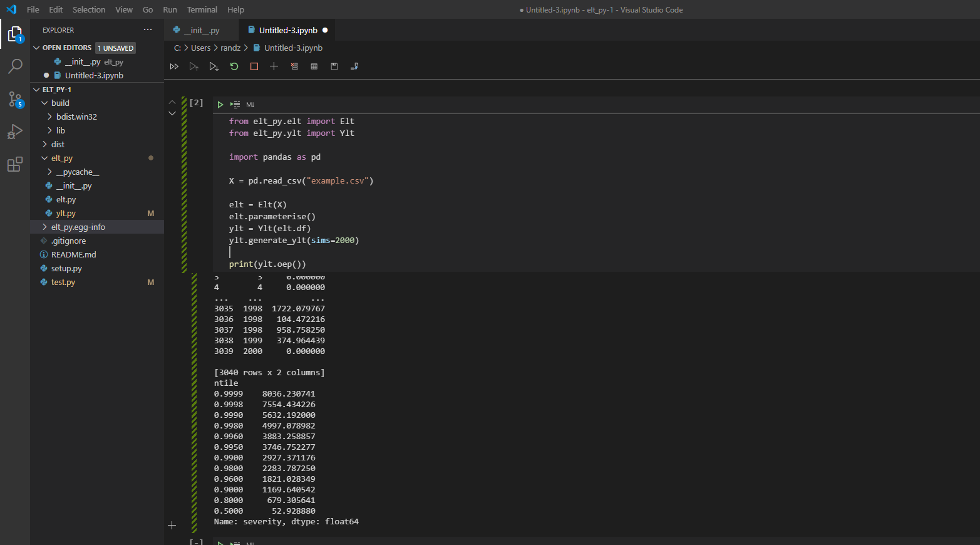The width and height of the screenshot is (980, 545).
Task: Collapse the build folder
Action: click(44, 103)
